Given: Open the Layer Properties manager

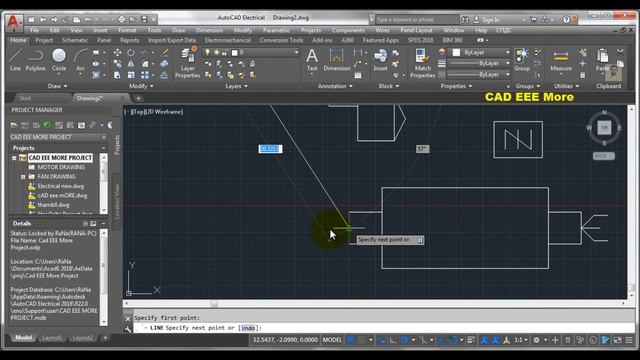Looking at the screenshot, I should click(187, 62).
